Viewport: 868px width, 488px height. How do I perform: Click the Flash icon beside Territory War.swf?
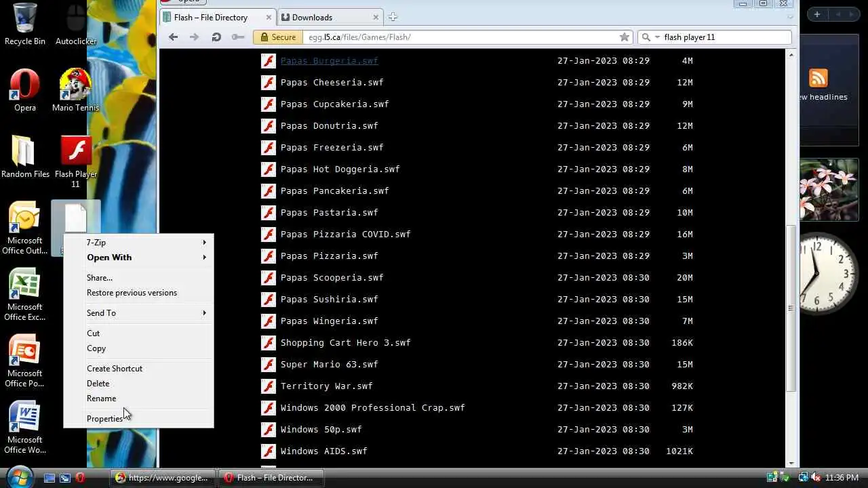(x=269, y=386)
